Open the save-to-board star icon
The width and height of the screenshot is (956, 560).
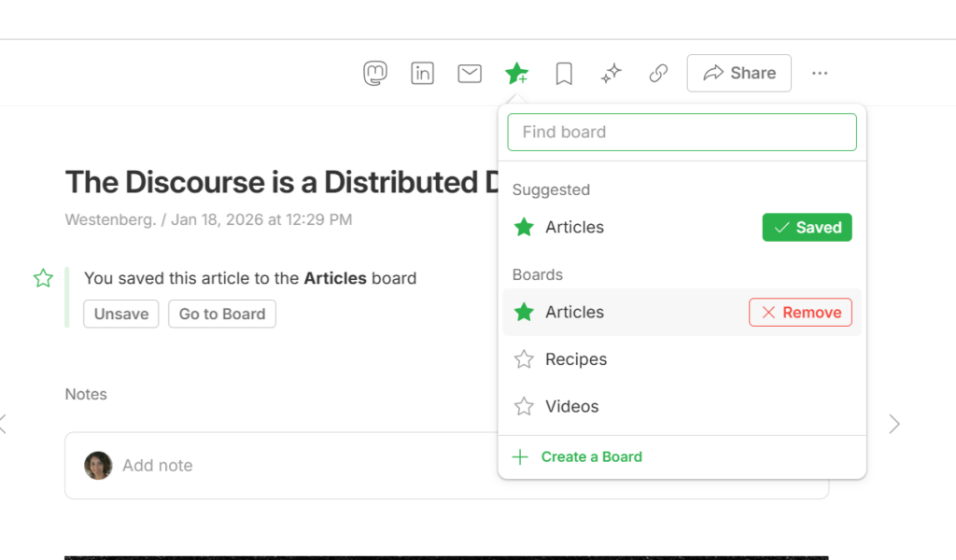(516, 73)
